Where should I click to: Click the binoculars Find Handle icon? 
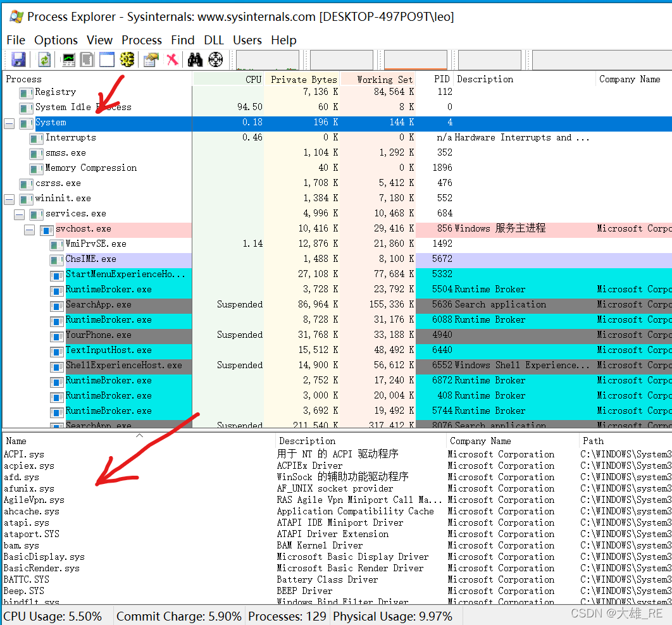(195, 59)
